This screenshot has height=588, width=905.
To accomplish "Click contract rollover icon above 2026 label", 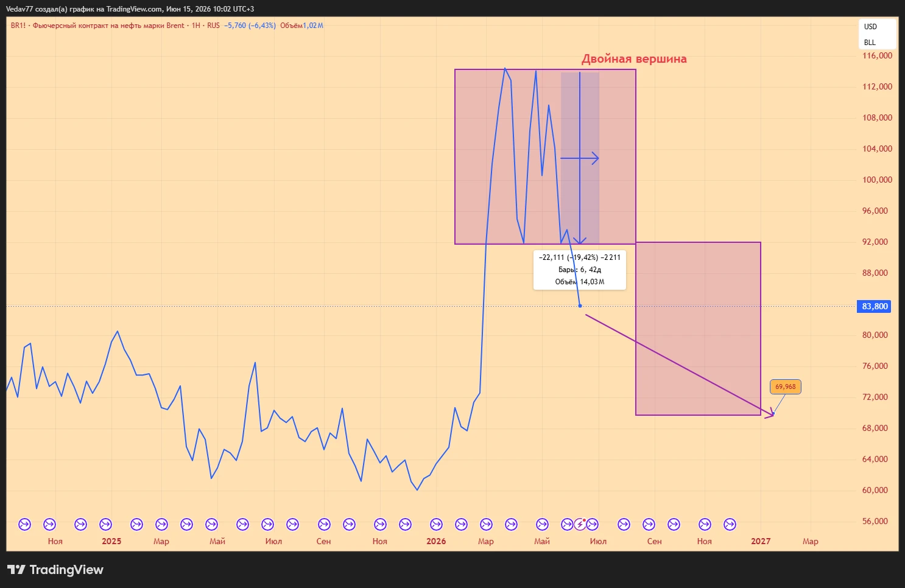I will pyautogui.click(x=436, y=524).
